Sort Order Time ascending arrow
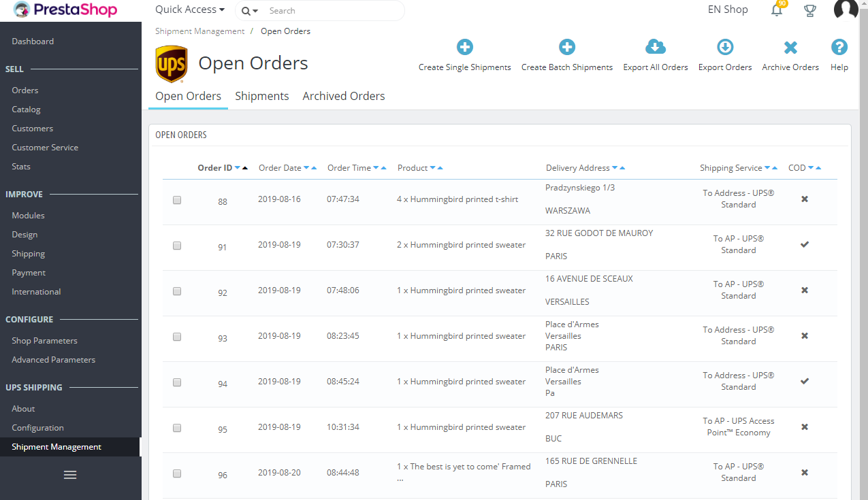868x500 pixels. pyautogui.click(x=383, y=168)
